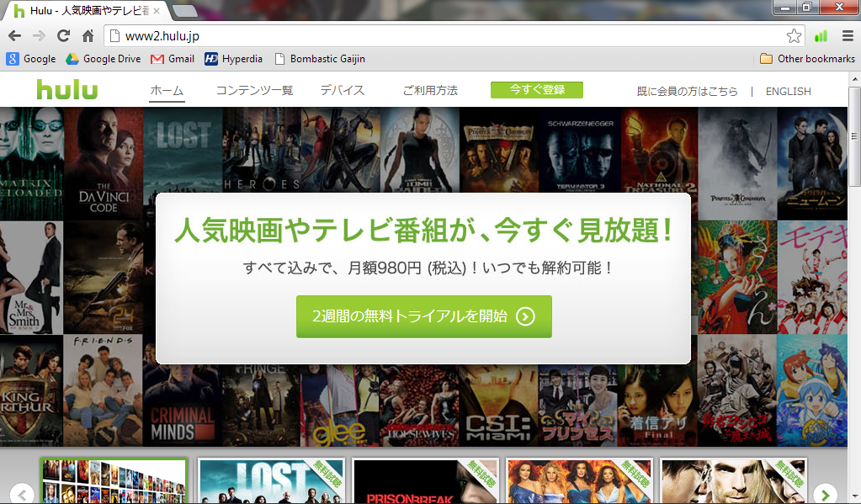
Task: Open the Hyperdia bookmark
Action: 233,59
